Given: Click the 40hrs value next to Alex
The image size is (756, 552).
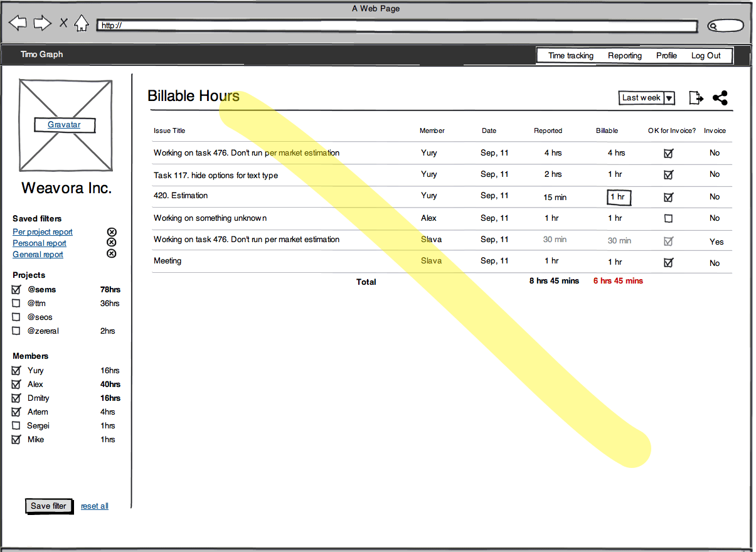Looking at the screenshot, I should (110, 385).
